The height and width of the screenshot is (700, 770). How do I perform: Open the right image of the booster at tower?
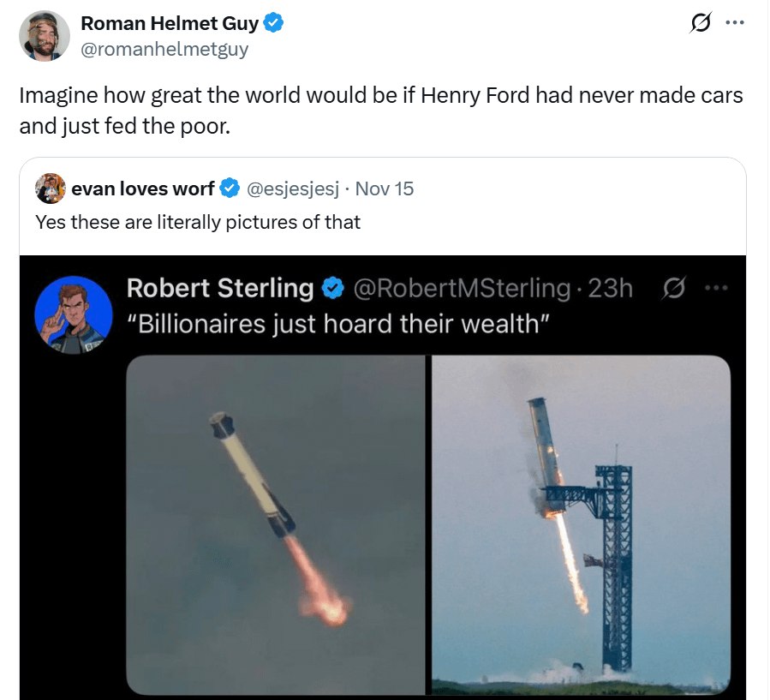[x=581, y=524]
